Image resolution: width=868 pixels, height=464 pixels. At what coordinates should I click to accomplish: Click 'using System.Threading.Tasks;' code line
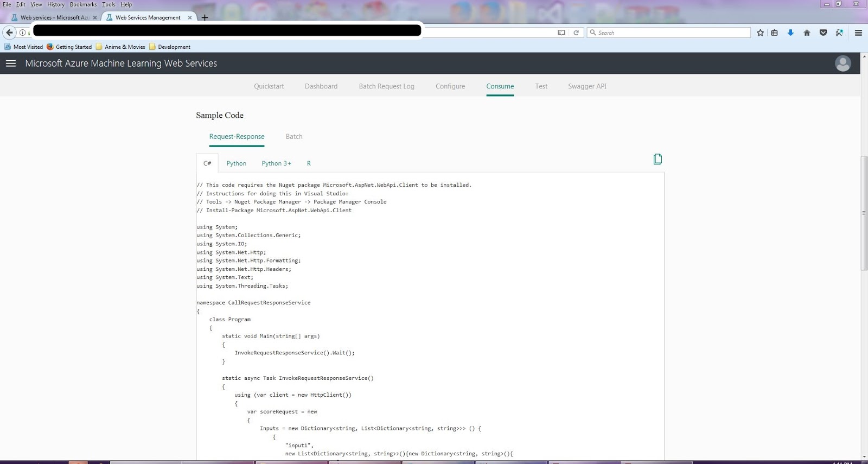pyautogui.click(x=242, y=286)
